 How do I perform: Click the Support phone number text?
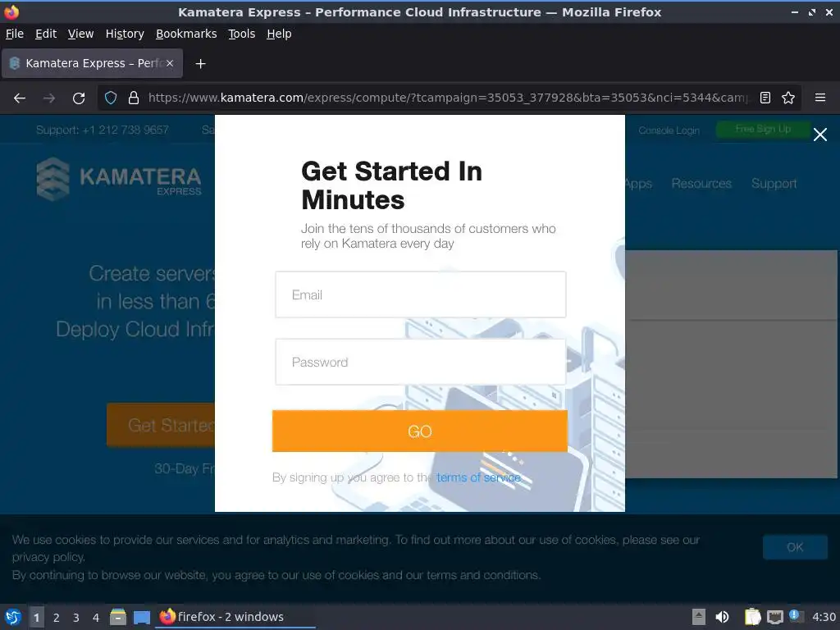[x=103, y=130]
